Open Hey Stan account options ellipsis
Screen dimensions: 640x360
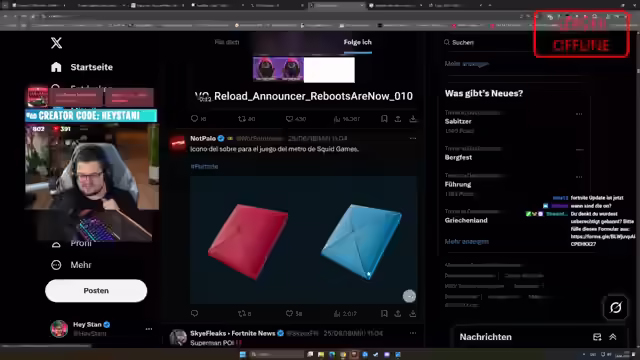coord(149,329)
